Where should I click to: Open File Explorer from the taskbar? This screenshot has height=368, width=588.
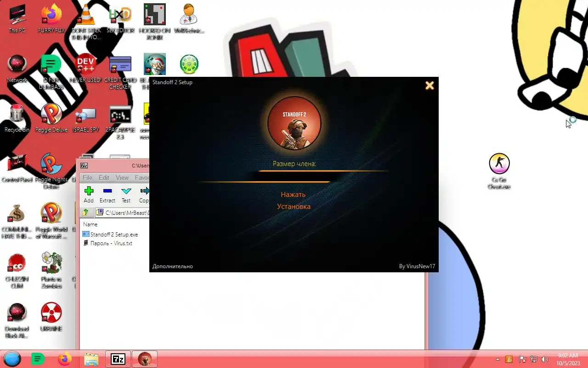tap(91, 359)
